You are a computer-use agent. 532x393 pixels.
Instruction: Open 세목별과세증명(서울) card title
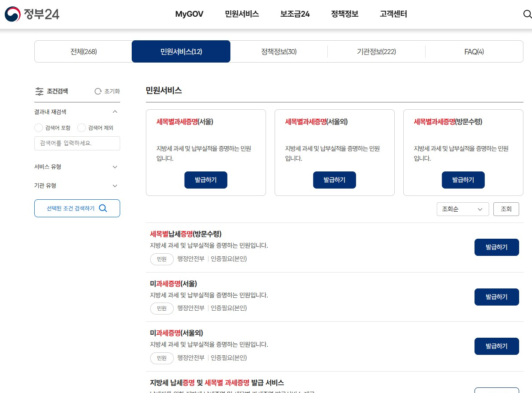[185, 122]
